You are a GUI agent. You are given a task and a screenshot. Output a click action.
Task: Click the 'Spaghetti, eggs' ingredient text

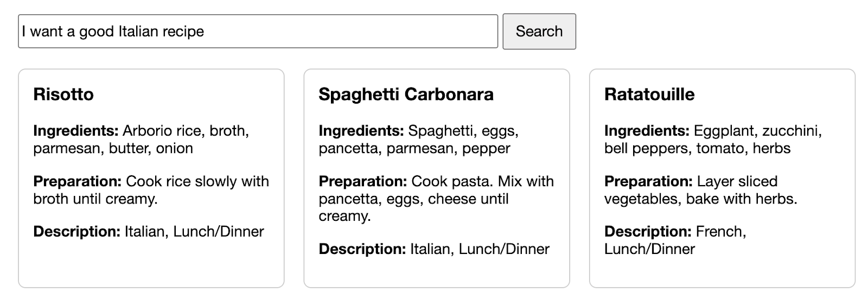pos(463,131)
